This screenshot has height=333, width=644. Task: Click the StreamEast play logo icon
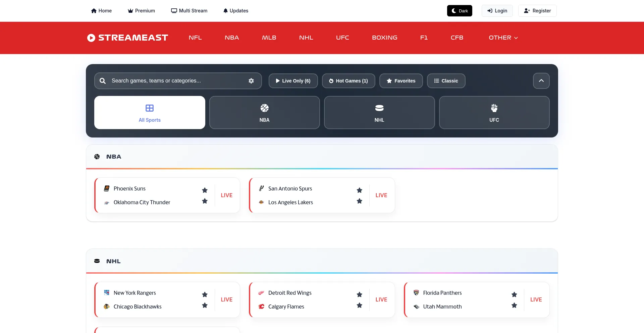[x=91, y=38]
